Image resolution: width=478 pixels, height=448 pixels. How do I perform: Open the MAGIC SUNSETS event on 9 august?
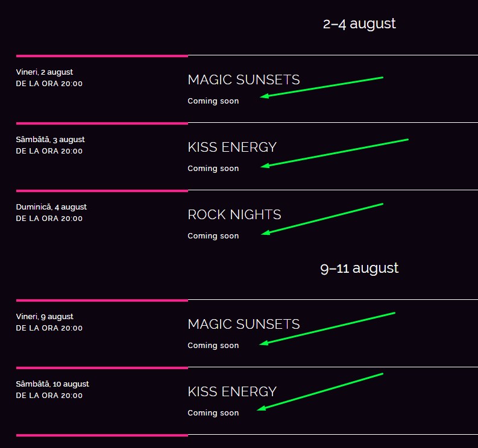(244, 324)
